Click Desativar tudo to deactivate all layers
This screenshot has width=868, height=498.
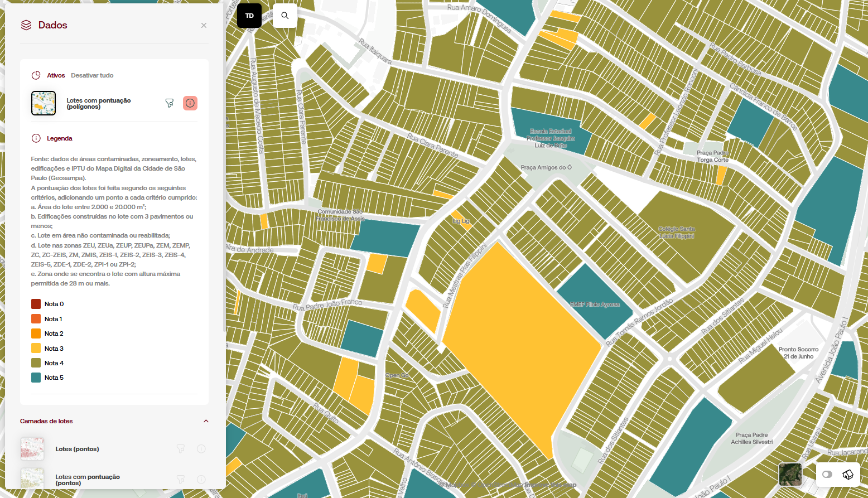[x=92, y=75]
